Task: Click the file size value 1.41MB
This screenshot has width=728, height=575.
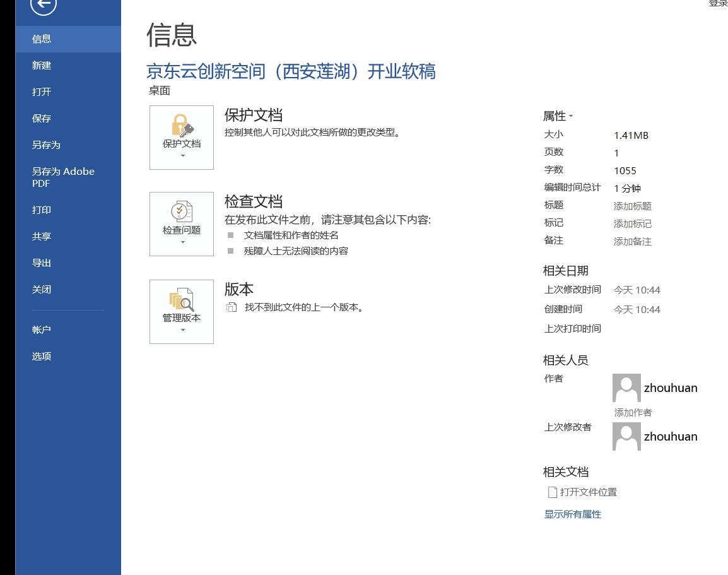Action: point(631,135)
